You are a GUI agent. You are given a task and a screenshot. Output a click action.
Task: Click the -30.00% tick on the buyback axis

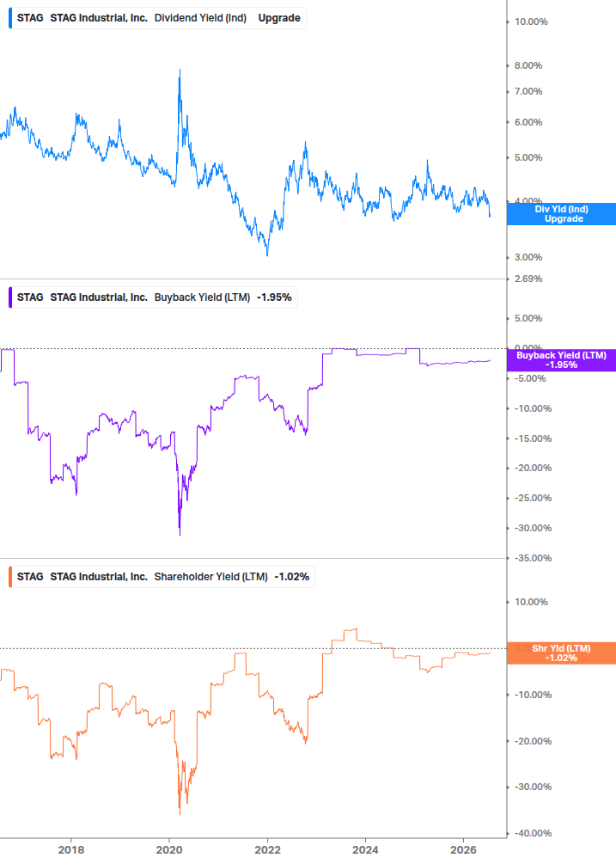[x=533, y=528]
